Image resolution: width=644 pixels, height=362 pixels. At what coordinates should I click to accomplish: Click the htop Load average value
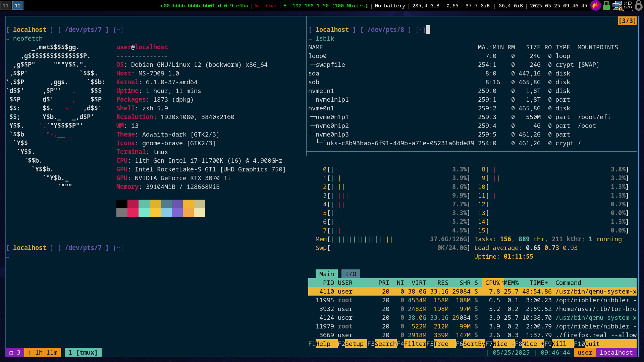pos(551,248)
